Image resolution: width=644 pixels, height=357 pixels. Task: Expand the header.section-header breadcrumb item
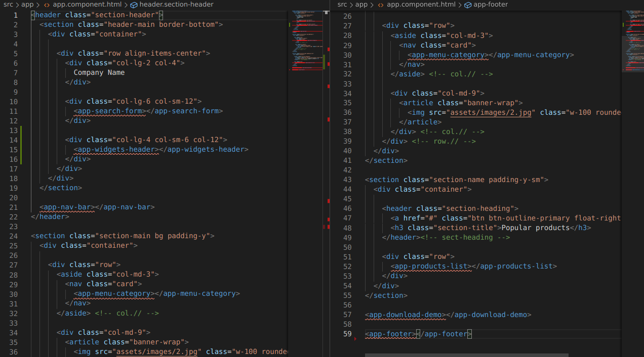(176, 5)
